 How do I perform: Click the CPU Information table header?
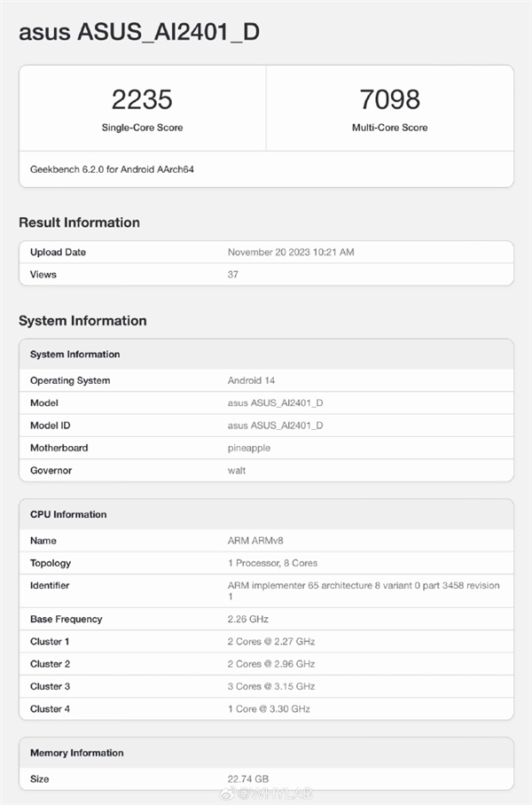coord(68,514)
